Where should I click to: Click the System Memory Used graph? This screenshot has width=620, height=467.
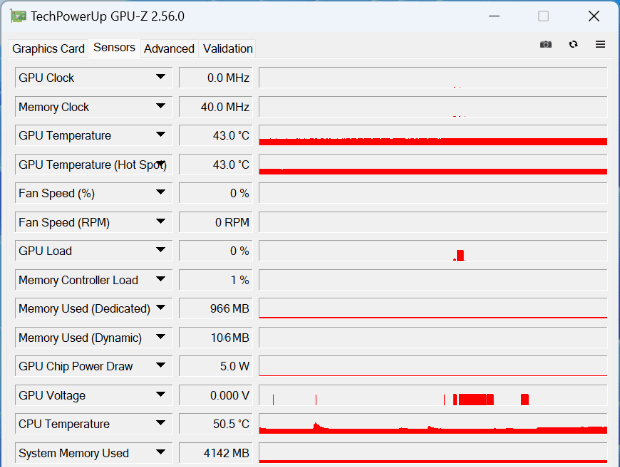pos(433,453)
